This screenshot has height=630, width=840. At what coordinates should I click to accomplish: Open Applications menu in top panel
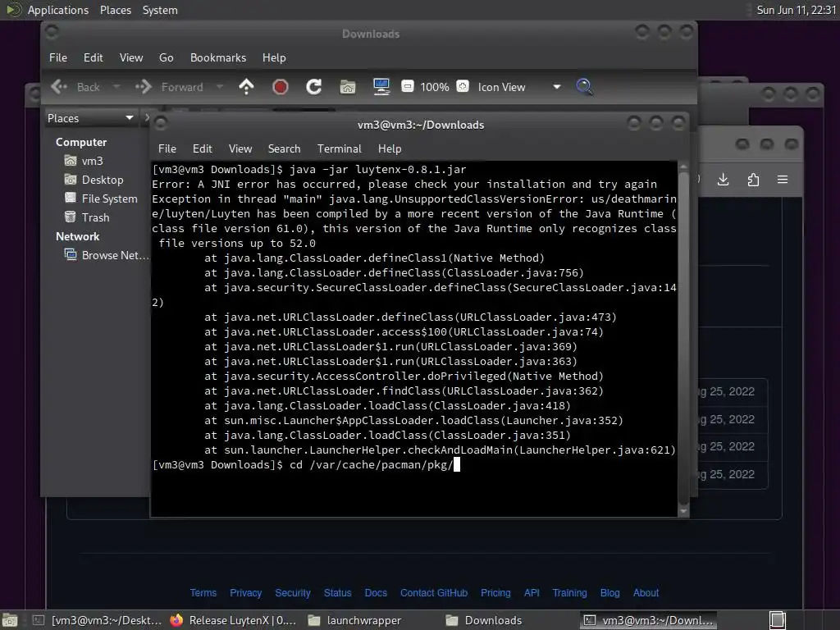pos(58,10)
